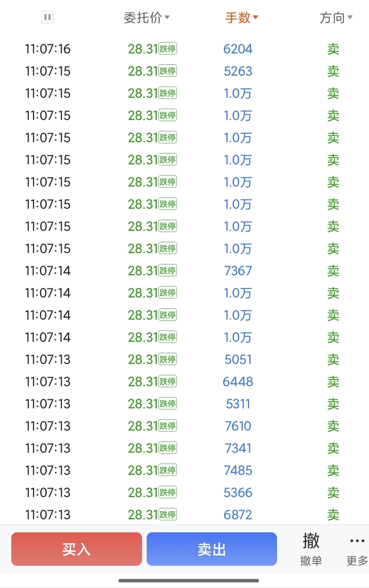Open the 方向 filter dropdown

[336, 18]
